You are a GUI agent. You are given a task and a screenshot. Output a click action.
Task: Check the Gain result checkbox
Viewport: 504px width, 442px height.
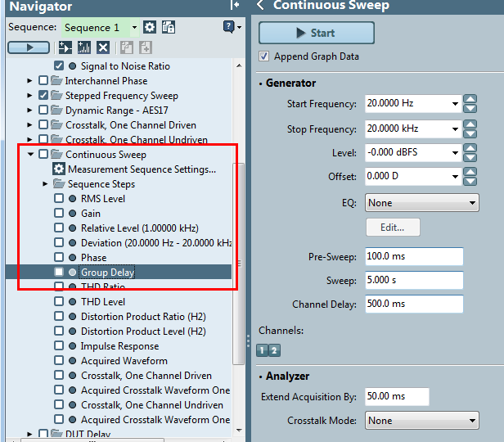[59, 213]
